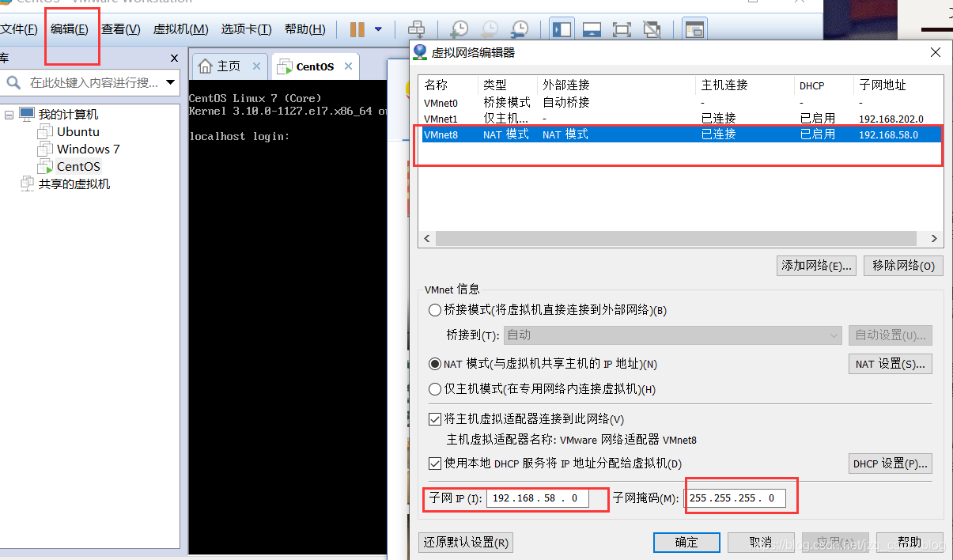Open the 编辑(E) menu

[70, 29]
